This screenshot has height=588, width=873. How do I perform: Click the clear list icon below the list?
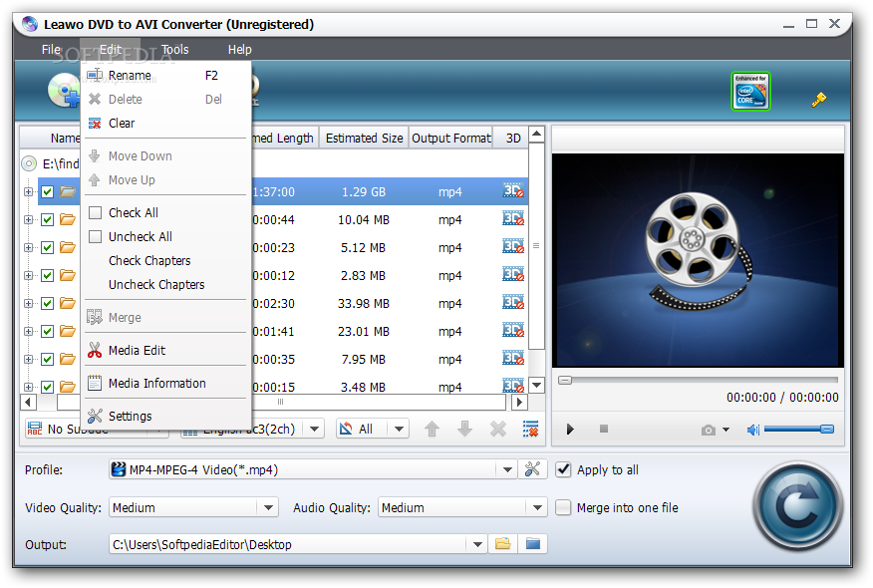[x=530, y=429]
